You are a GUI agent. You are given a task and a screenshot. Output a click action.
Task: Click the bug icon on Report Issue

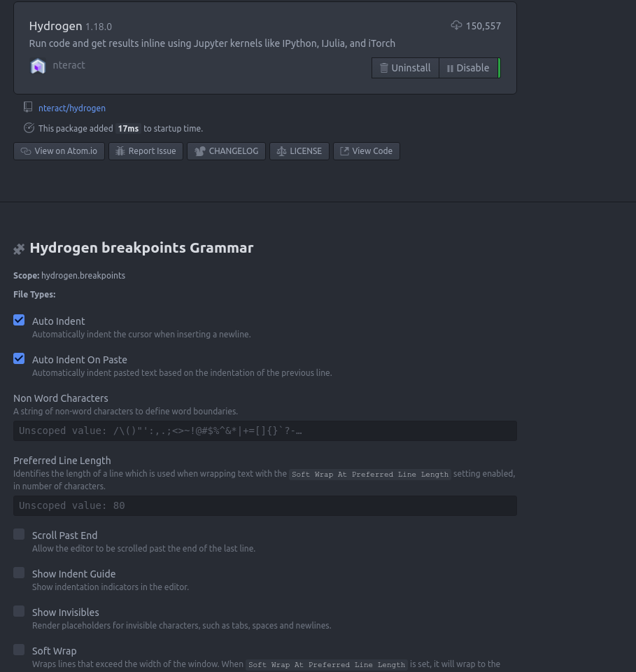coord(120,151)
